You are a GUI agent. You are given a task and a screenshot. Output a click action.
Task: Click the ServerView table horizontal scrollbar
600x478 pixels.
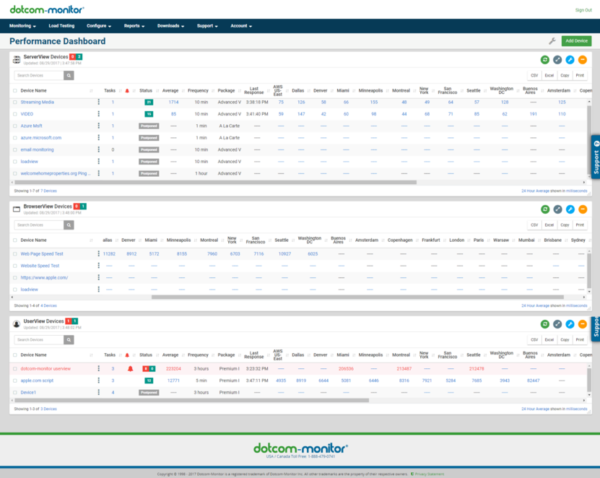pyautogui.click(x=200, y=182)
